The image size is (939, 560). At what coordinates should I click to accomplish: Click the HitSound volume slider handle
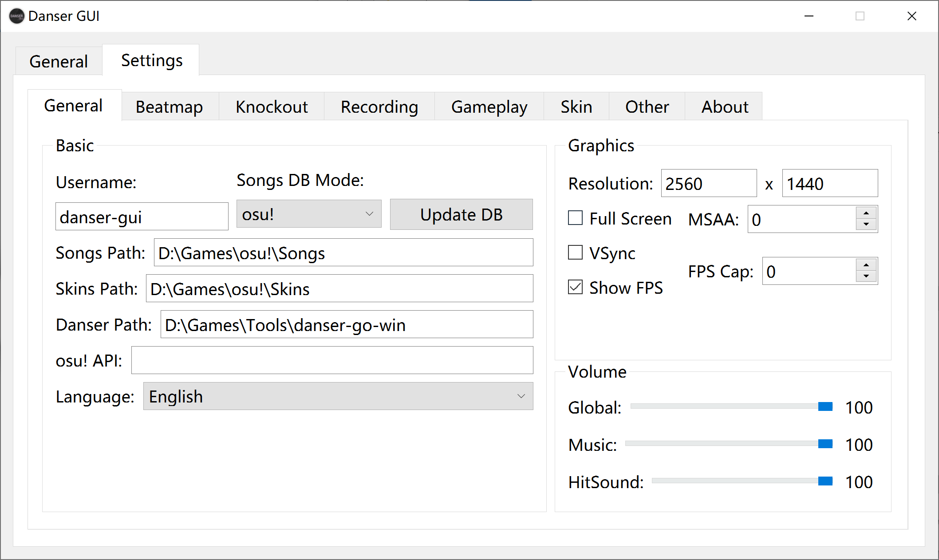click(x=825, y=481)
